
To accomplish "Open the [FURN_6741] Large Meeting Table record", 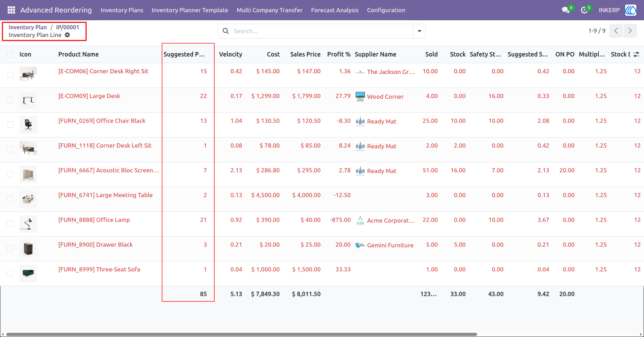I will point(106,195).
